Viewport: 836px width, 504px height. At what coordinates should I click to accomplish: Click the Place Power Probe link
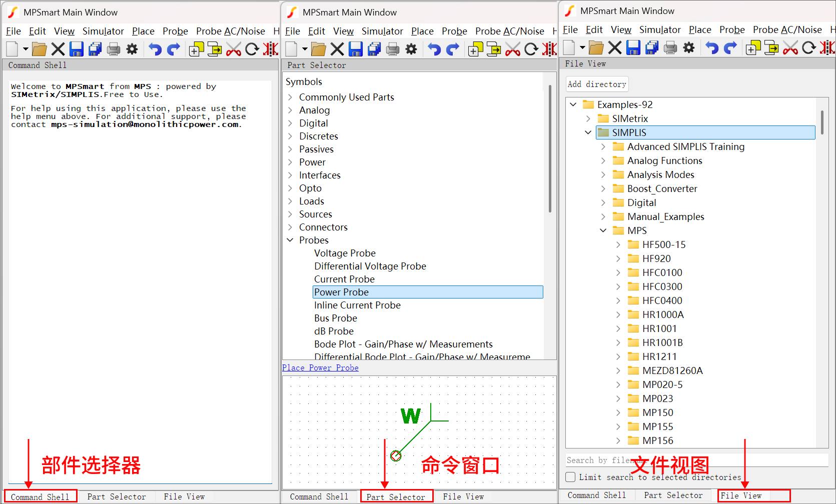[320, 367]
